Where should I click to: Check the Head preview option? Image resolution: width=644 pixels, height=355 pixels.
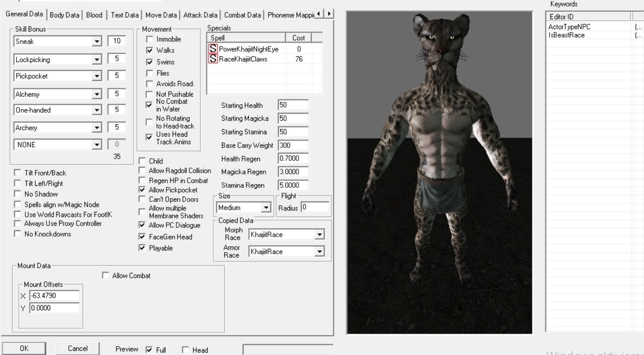(185, 350)
